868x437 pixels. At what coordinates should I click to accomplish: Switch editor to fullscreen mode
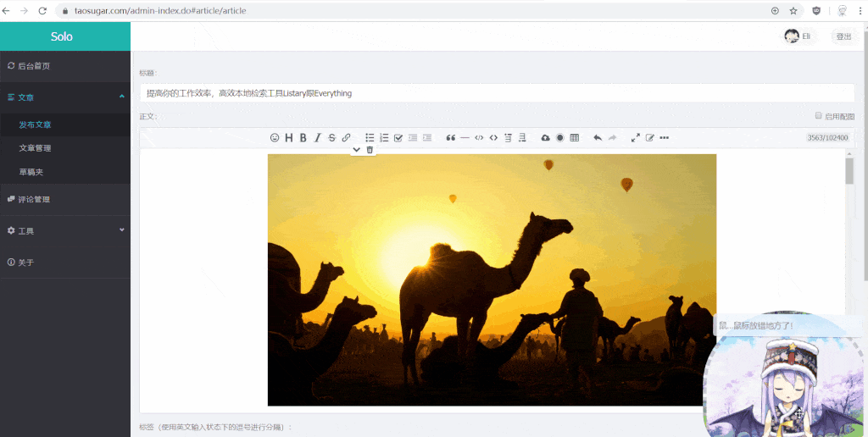click(636, 138)
